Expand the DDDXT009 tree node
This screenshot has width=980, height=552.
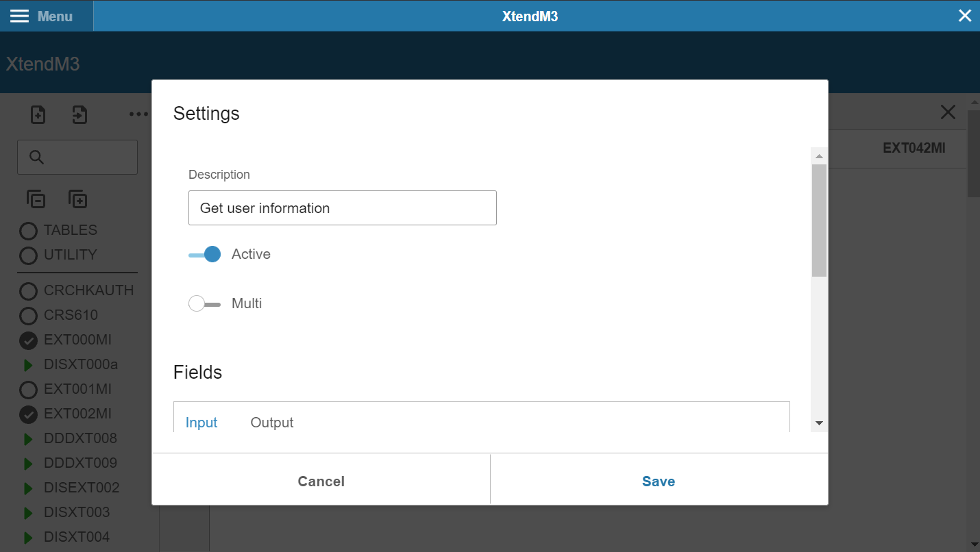[x=28, y=464]
